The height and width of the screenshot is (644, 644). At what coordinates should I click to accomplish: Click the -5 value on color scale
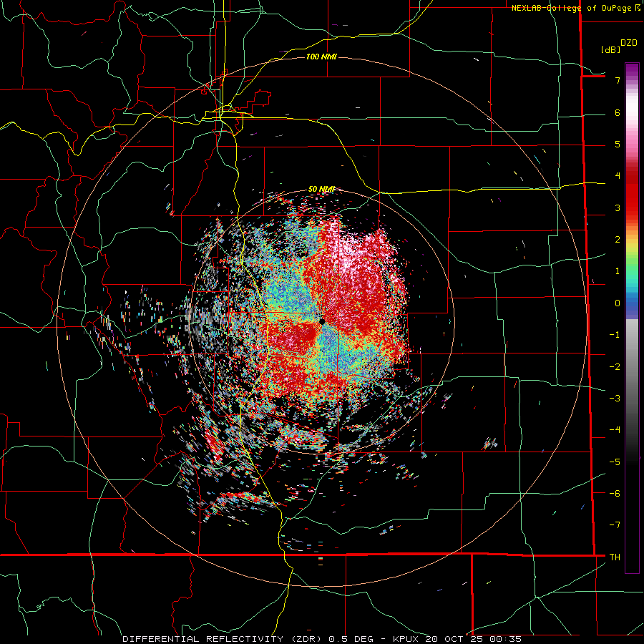pyautogui.click(x=615, y=462)
